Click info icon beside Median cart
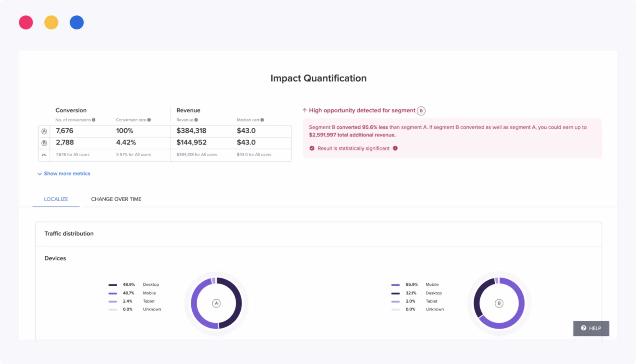Viewport: 636px width, 364px height. tap(262, 120)
